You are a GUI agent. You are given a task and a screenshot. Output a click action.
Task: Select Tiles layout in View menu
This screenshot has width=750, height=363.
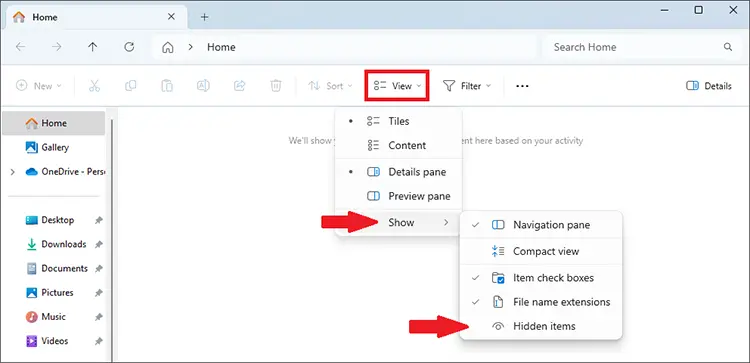click(398, 121)
